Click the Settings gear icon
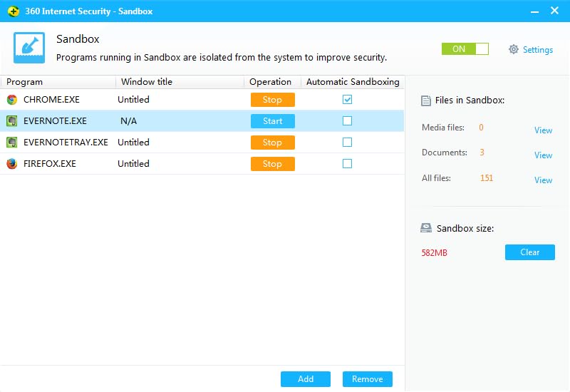The image size is (570, 392). pos(514,50)
